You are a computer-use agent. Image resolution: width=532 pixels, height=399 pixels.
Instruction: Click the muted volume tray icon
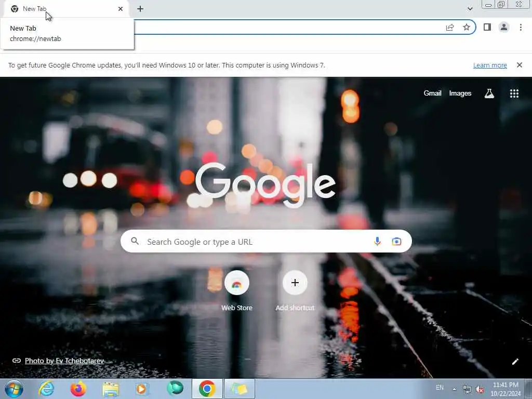[x=480, y=390]
